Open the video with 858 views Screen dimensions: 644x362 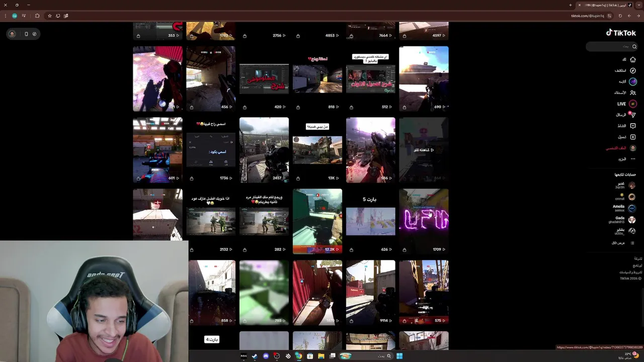211,293
